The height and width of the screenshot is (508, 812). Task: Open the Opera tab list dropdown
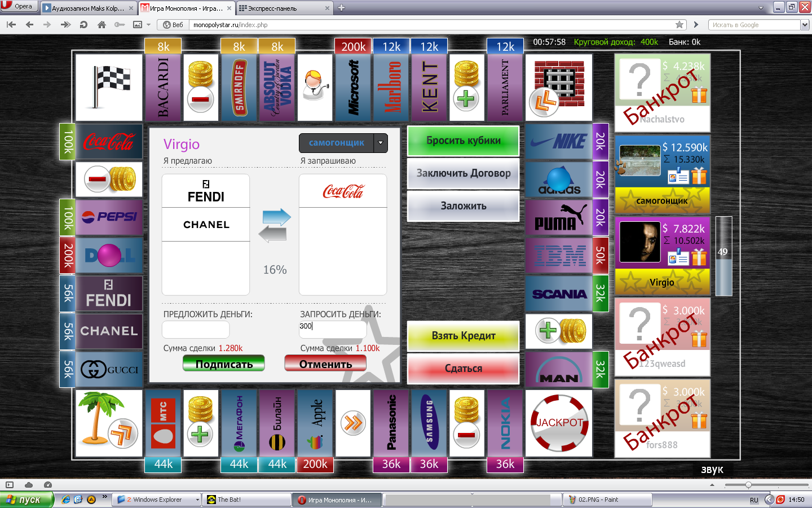(x=761, y=8)
